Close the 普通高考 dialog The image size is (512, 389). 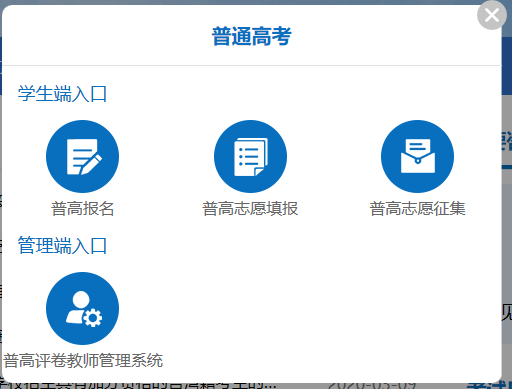coord(492,15)
